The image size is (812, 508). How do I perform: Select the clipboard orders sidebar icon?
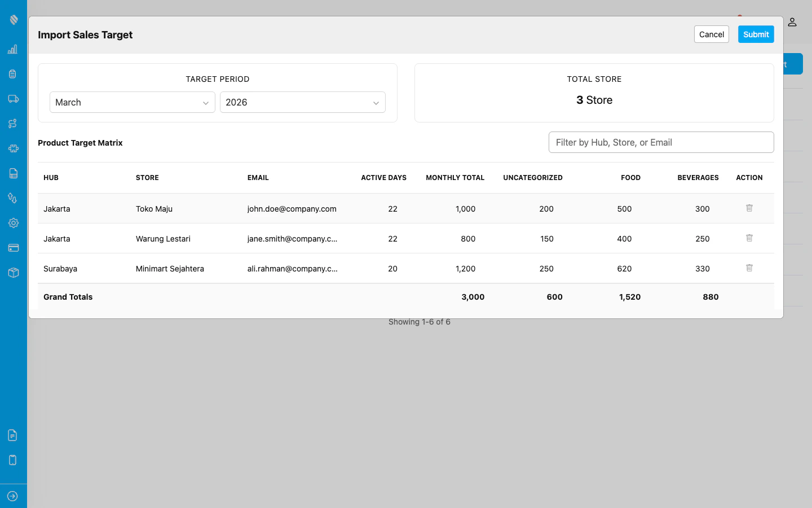pyautogui.click(x=13, y=73)
